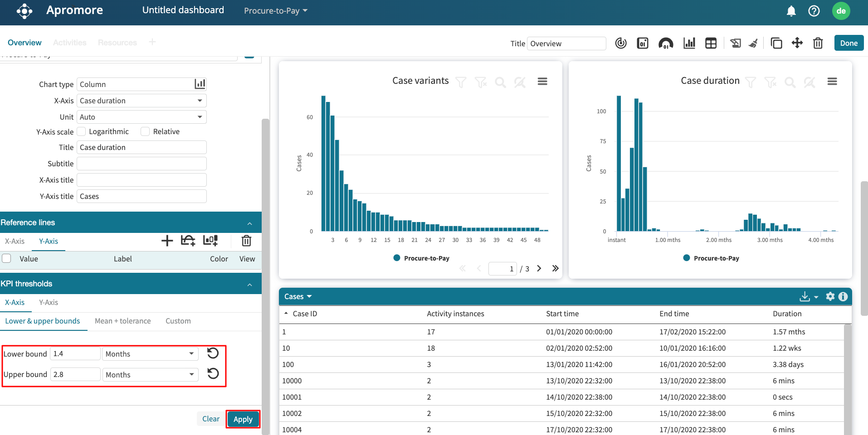The image size is (868, 435).
Task: Click the table widget icon in the toolbar
Action: 711,43
